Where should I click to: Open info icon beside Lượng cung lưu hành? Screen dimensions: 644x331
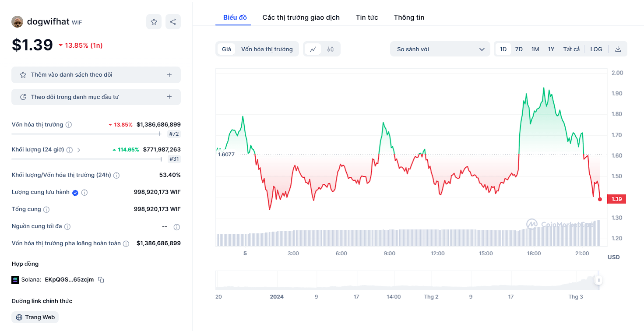click(84, 192)
